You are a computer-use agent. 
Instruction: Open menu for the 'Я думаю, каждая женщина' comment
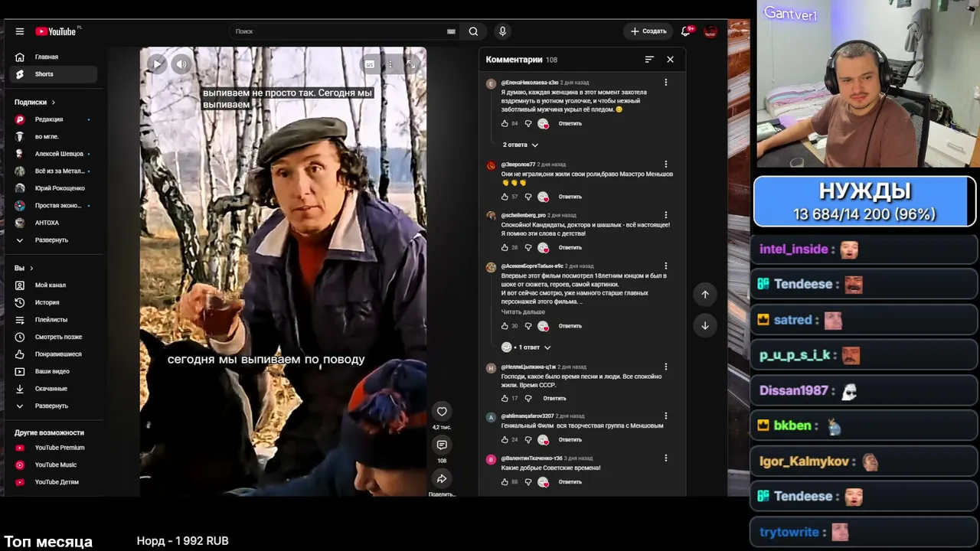pyautogui.click(x=665, y=83)
